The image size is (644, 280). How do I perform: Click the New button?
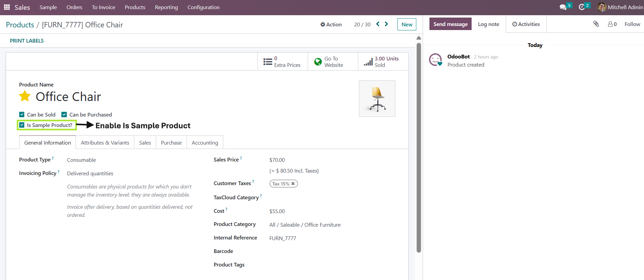pyautogui.click(x=407, y=24)
